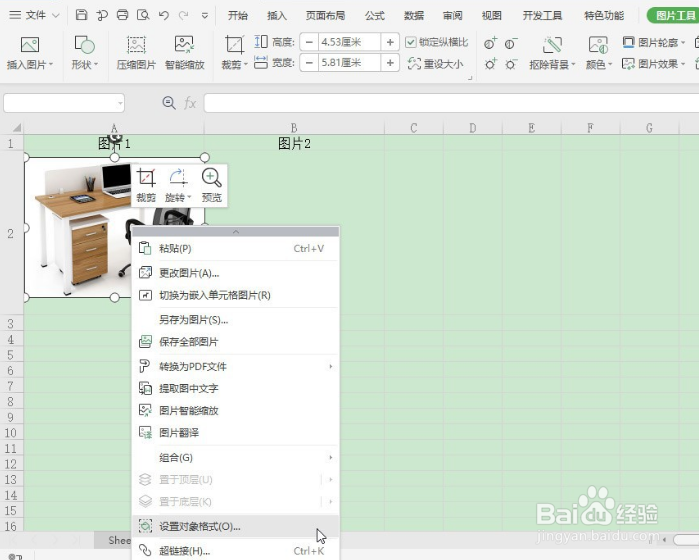
Task: Switch to the 视图 ribbon tab
Action: (x=492, y=16)
